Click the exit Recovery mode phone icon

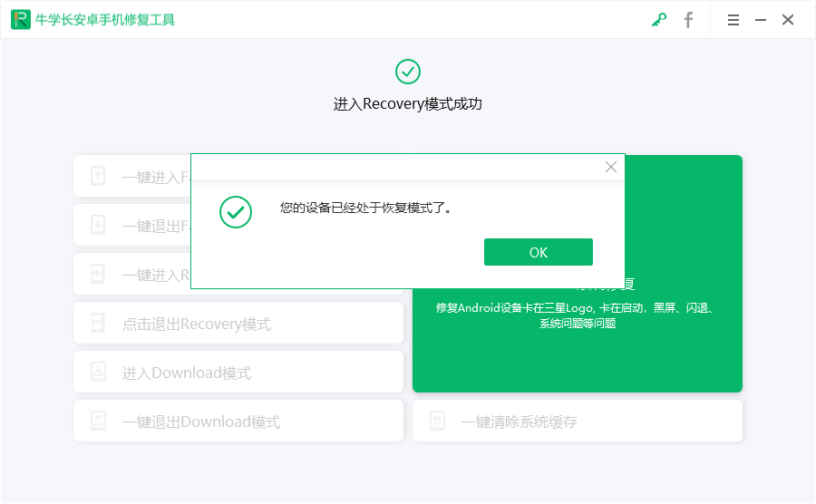[x=98, y=323]
